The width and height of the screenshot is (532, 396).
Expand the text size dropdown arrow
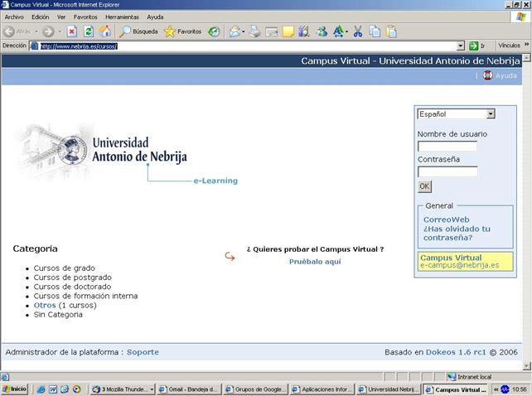click(346, 32)
